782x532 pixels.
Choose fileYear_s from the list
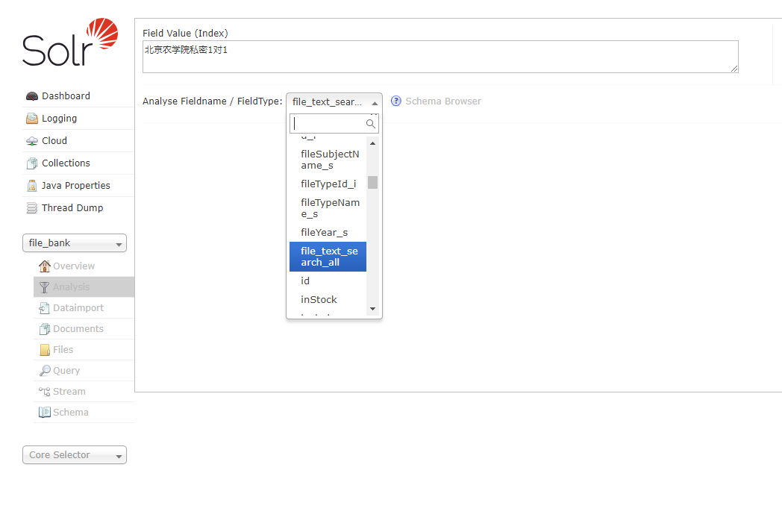(x=328, y=233)
